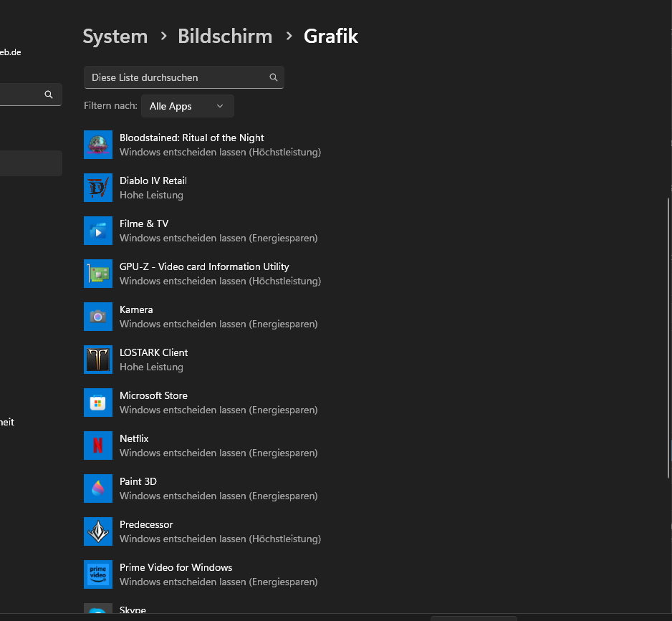
Task: Select the Paint 3D entry name
Action: tap(138, 482)
